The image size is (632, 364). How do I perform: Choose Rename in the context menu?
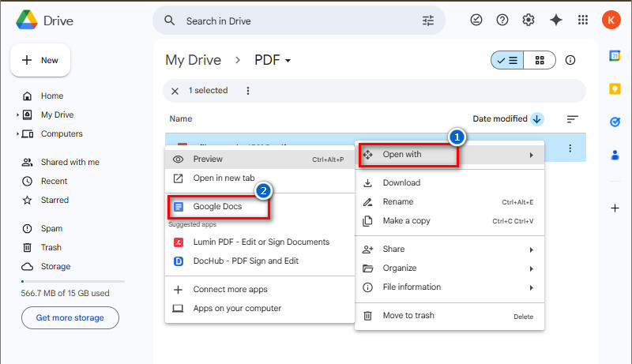pos(450,201)
